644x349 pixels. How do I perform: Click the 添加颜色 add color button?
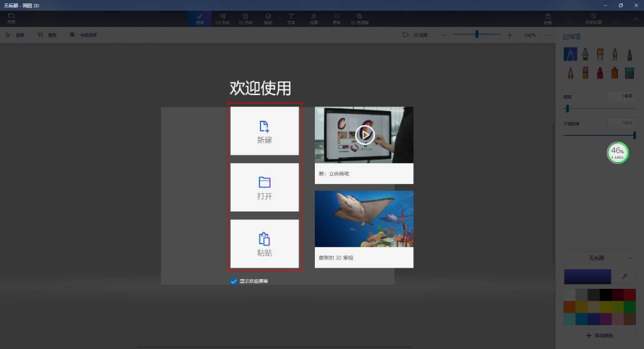point(599,334)
